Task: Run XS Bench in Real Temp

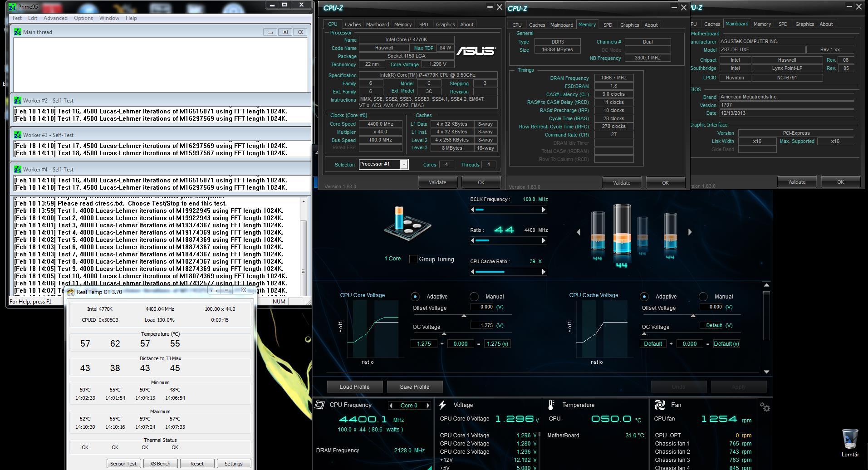Action: click(160, 464)
